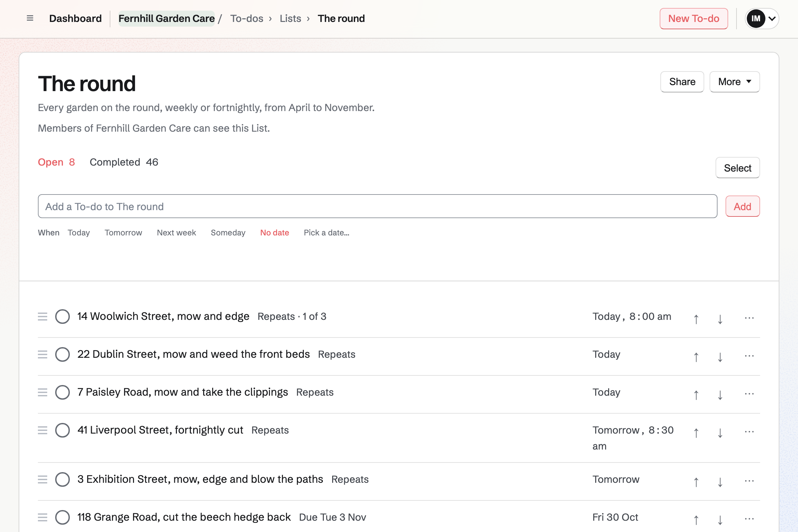Screen dimensions: 798x532
Task: Open options for 22 Dublin Street to-do
Action: pyautogui.click(x=749, y=356)
